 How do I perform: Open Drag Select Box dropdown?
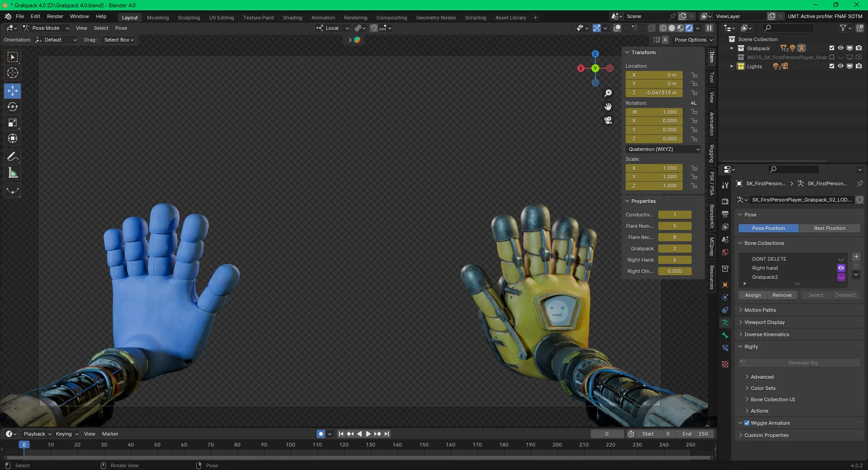click(119, 40)
